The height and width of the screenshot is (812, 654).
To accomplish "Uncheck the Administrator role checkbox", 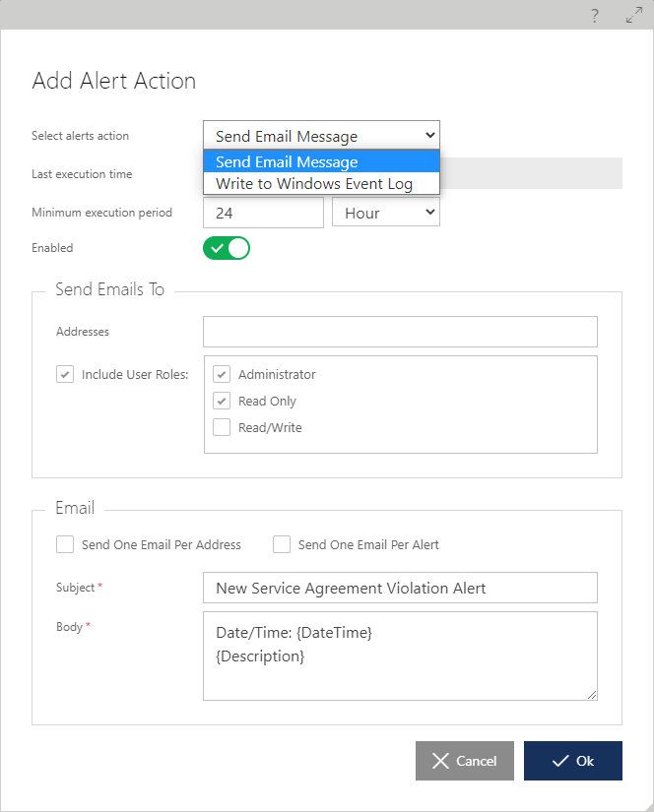I will (x=222, y=374).
